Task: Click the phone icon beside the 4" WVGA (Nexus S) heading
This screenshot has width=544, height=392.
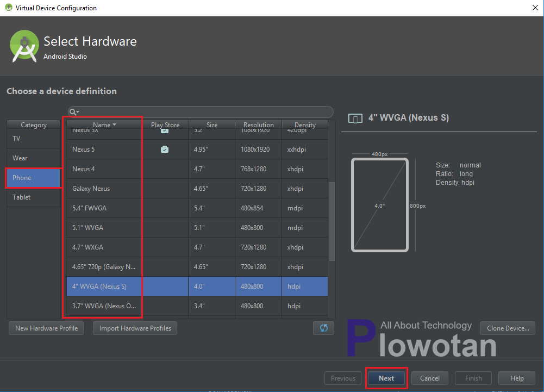Action: tap(355, 118)
